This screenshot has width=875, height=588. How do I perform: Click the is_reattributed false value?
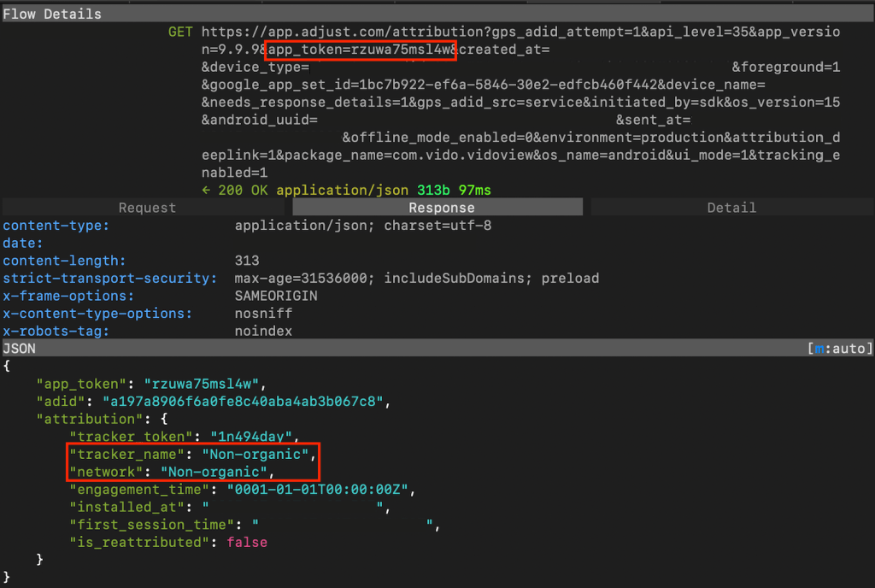246,543
